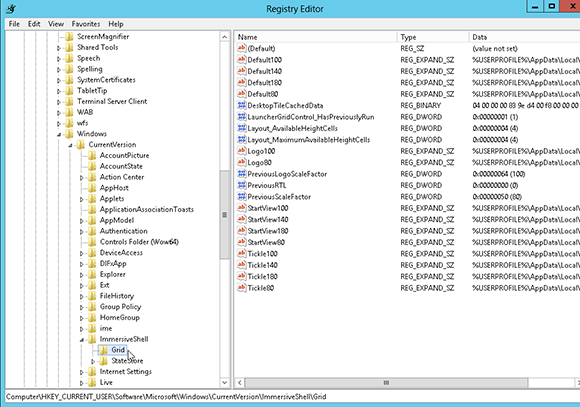Click the (Default) value string icon
580x407 pixels.
242,48
